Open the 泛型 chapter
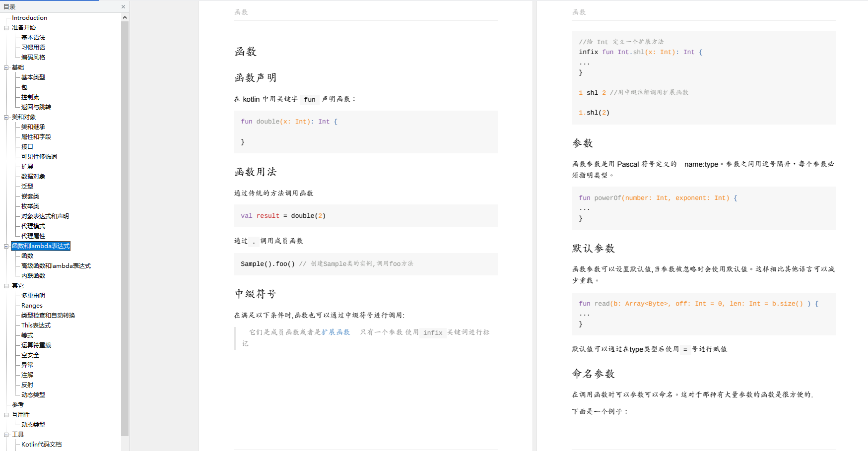 click(x=27, y=187)
